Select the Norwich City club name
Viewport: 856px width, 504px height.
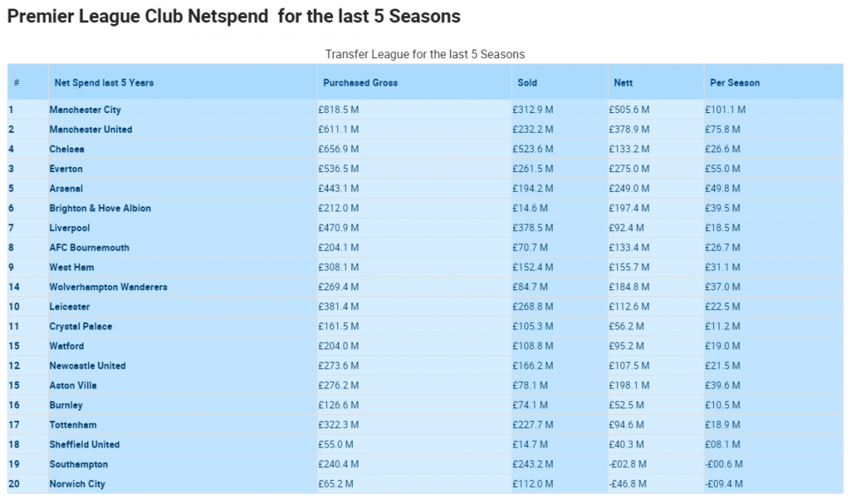[x=77, y=483]
